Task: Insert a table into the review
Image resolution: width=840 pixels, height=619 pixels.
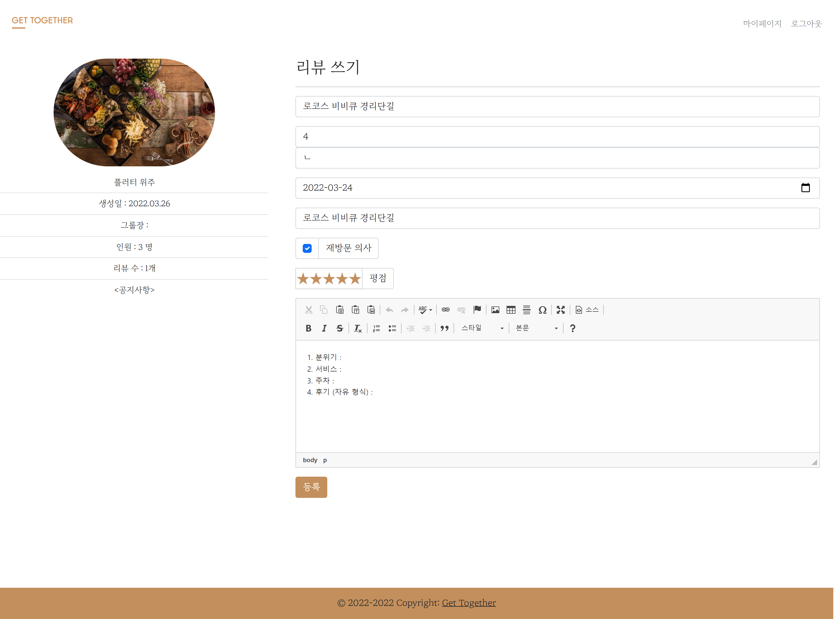Action: (x=511, y=309)
